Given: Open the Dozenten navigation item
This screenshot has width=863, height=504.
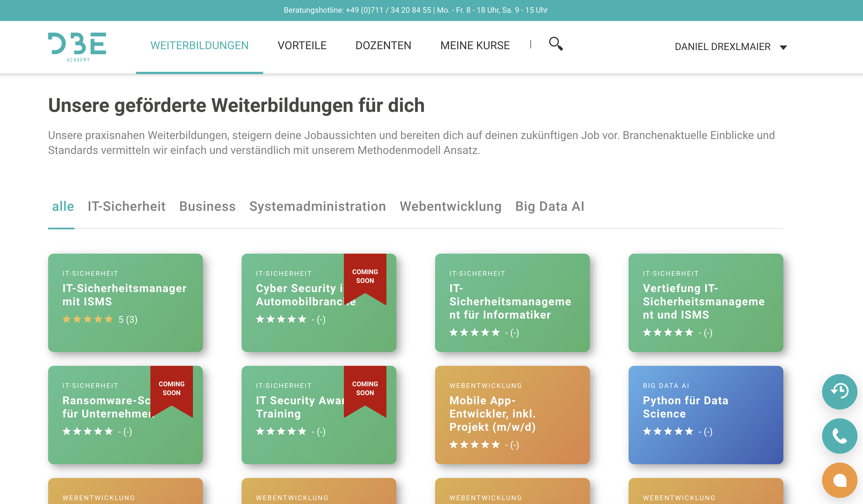Looking at the screenshot, I should click(383, 46).
